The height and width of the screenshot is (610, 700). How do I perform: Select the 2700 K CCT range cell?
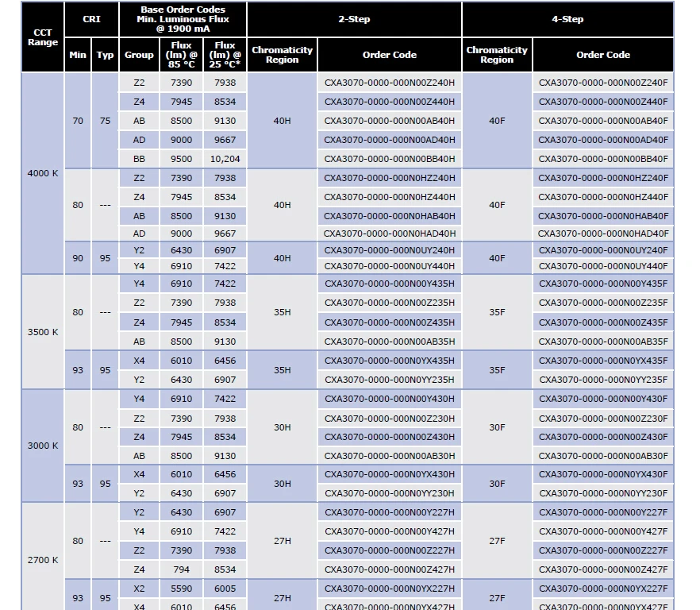click(43, 560)
